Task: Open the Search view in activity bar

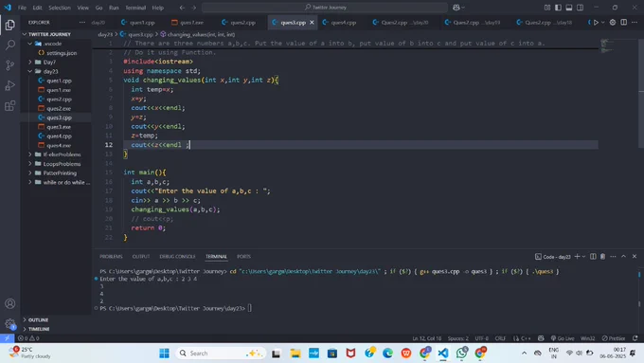Action: coord(9,45)
